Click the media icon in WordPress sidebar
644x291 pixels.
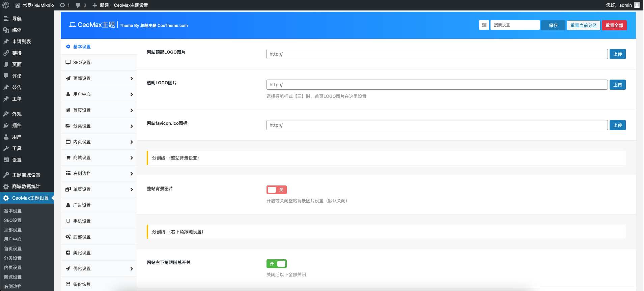click(x=6, y=30)
